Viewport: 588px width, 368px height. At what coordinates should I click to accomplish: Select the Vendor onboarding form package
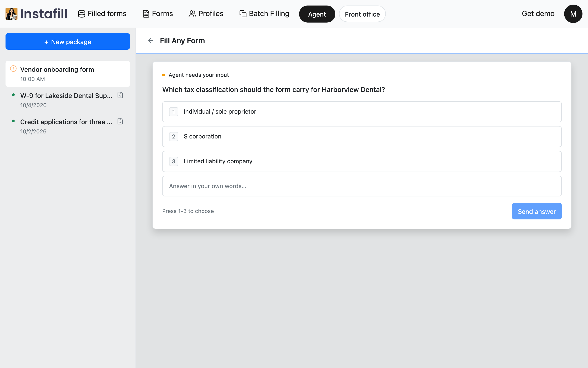coord(68,74)
